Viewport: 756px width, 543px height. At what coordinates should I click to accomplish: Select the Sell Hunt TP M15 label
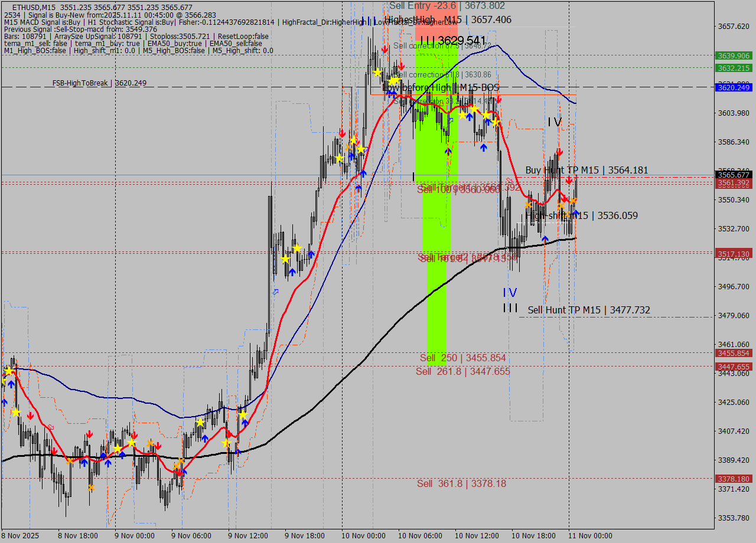tap(589, 310)
